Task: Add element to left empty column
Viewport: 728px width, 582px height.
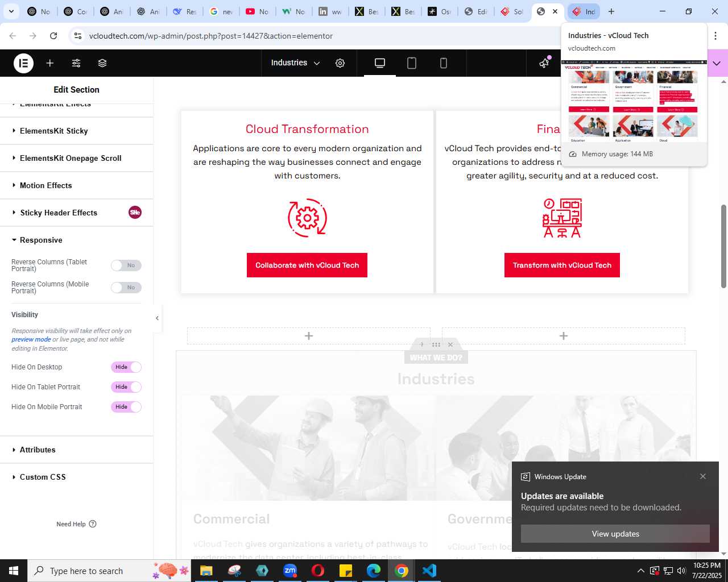Action: point(309,336)
